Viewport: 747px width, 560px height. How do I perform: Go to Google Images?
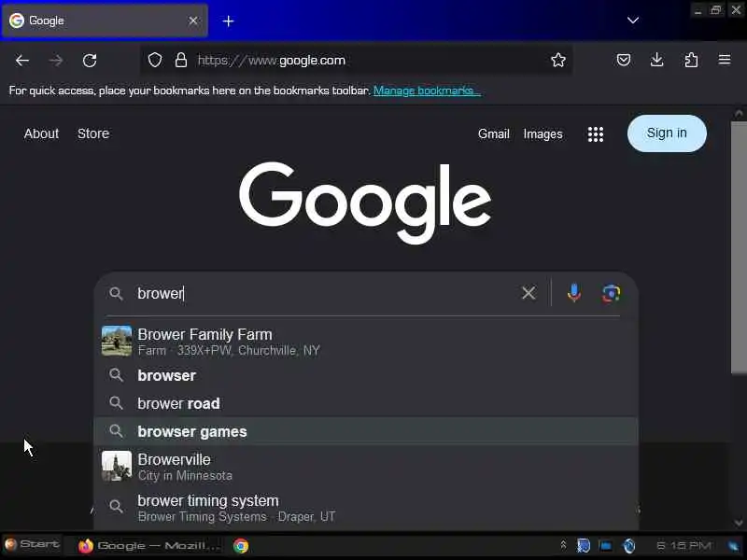pos(543,134)
